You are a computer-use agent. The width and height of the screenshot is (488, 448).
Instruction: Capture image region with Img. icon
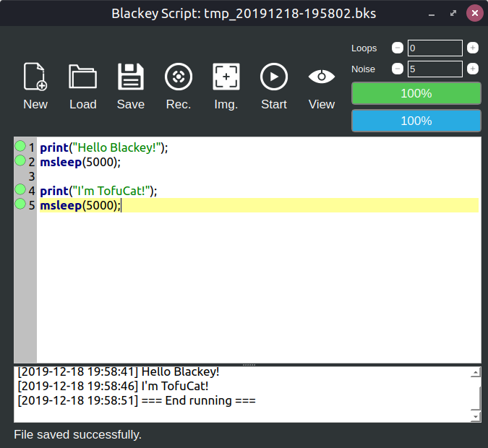tap(226, 77)
